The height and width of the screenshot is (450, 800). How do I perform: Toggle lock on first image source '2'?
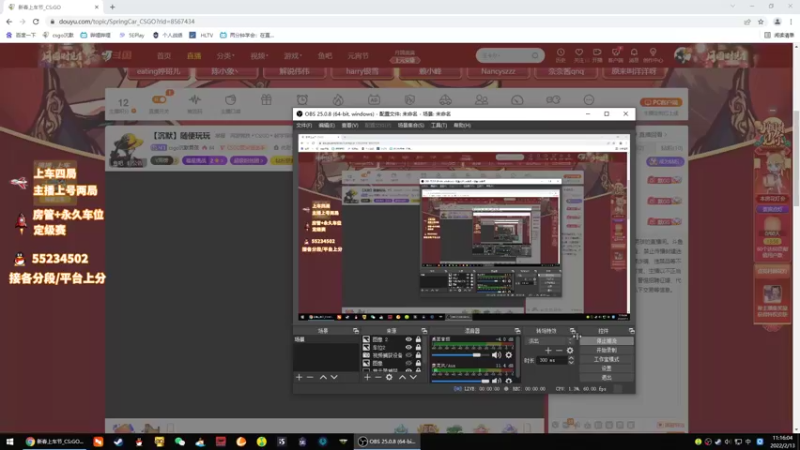[x=418, y=339]
